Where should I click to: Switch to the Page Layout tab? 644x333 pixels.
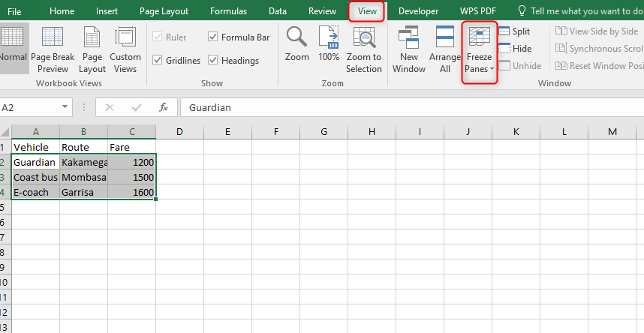coord(164,11)
